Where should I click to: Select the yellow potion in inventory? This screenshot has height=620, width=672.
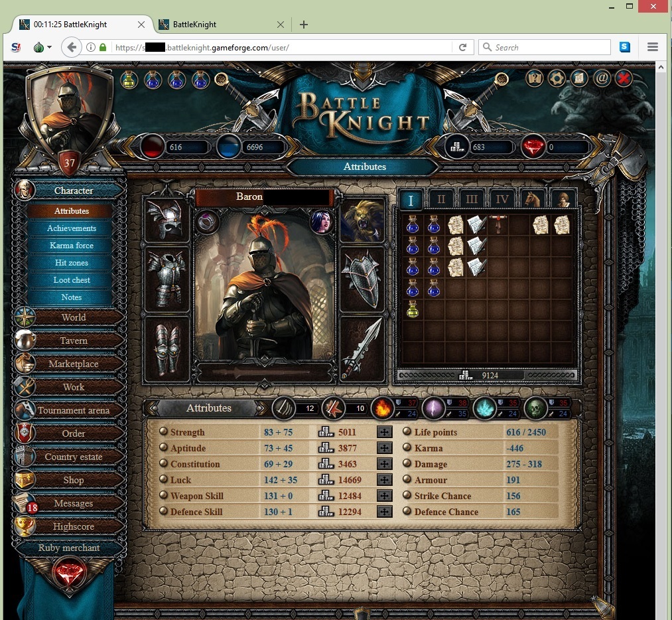click(412, 309)
